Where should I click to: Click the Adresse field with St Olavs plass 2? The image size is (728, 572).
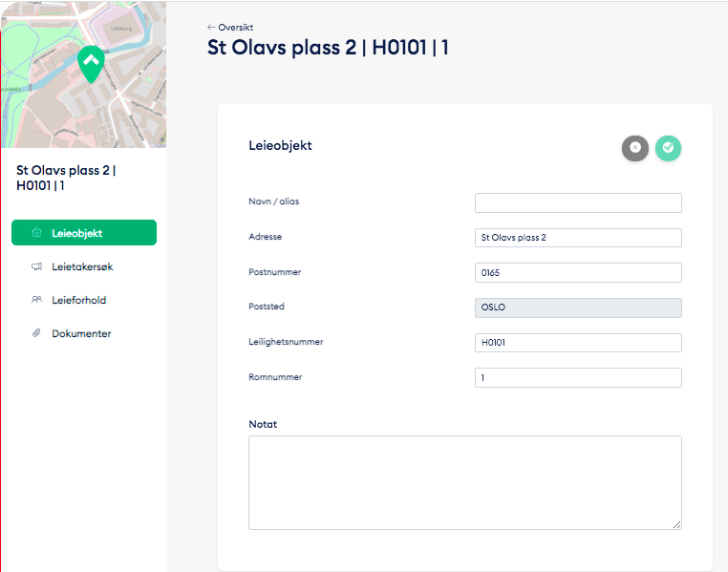click(x=578, y=238)
